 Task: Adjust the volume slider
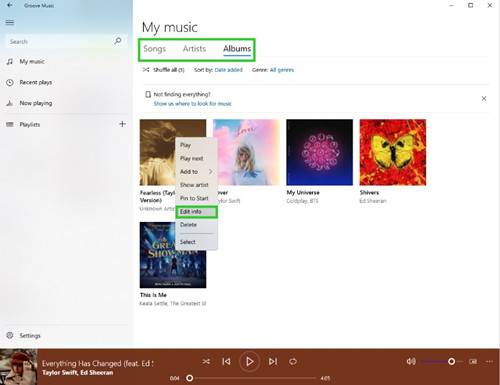click(441, 361)
